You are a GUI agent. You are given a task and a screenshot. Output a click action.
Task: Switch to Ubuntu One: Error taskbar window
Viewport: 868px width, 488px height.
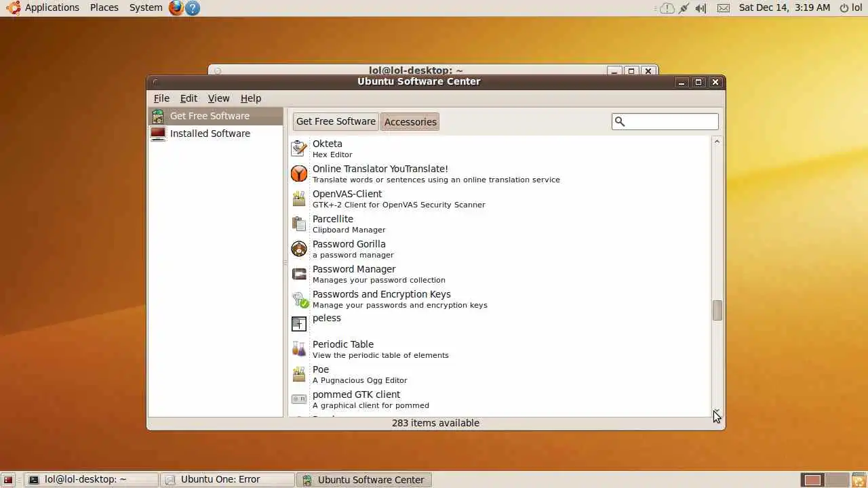pos(228,480)
